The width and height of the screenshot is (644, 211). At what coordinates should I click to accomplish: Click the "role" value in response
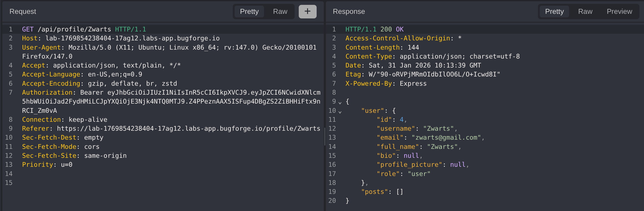(x=419, y=174)
